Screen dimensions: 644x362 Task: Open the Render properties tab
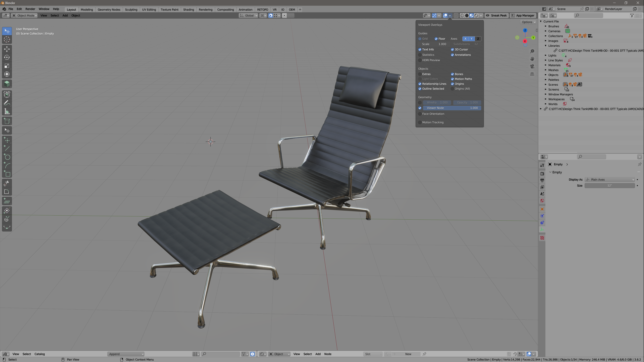coord(542,173)
